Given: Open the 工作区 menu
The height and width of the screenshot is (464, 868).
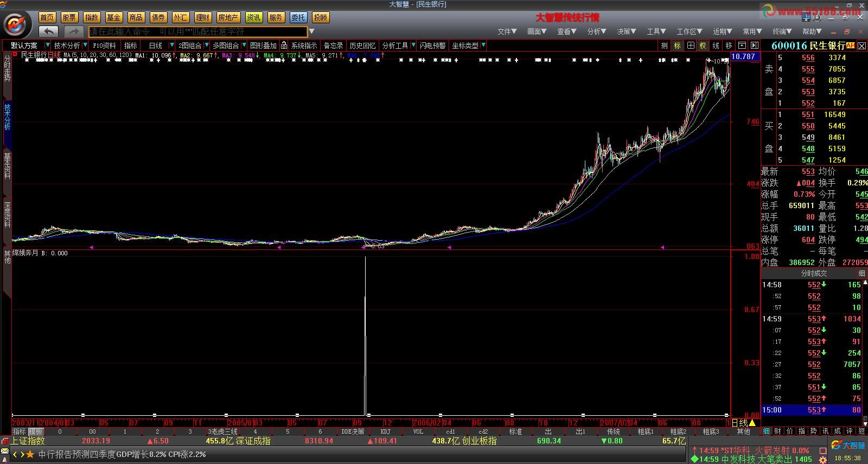Looking at the screenshot, I should click(690, 31).
